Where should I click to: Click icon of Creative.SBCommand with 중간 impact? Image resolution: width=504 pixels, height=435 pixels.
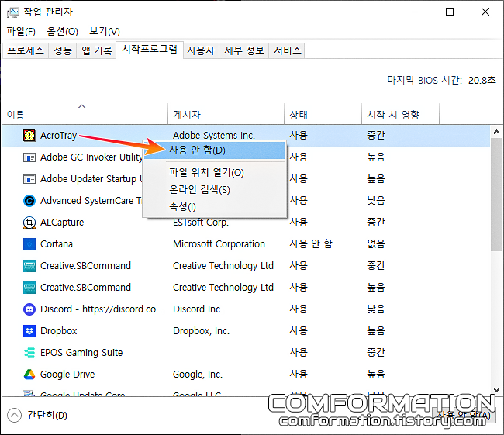point(29,266)
